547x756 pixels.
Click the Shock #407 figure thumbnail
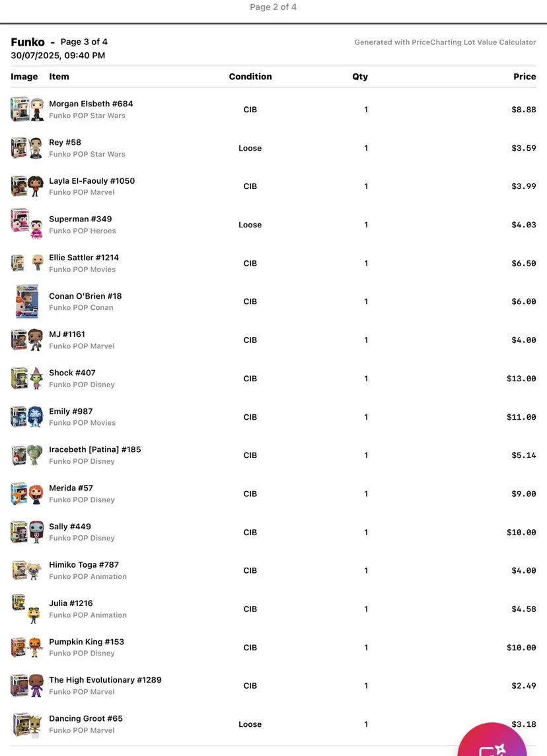click(x=27, y=379)
